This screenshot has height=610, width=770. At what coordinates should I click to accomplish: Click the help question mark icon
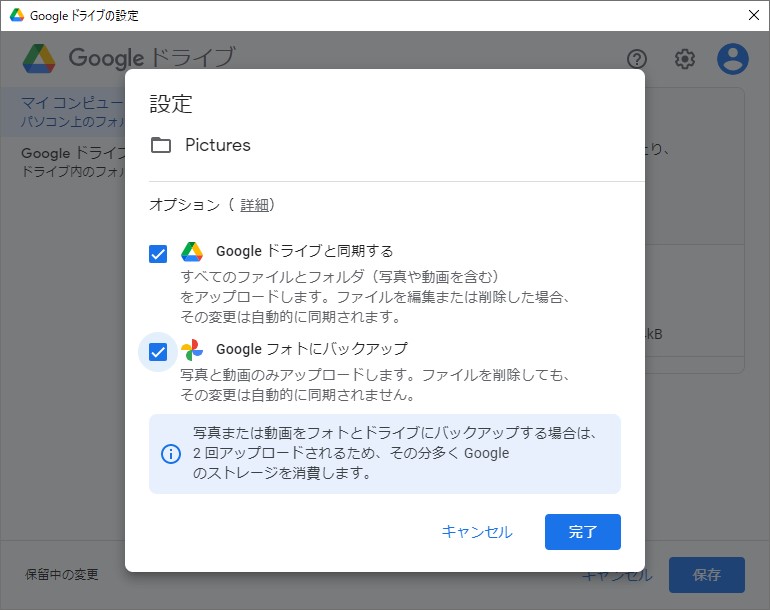636,59
